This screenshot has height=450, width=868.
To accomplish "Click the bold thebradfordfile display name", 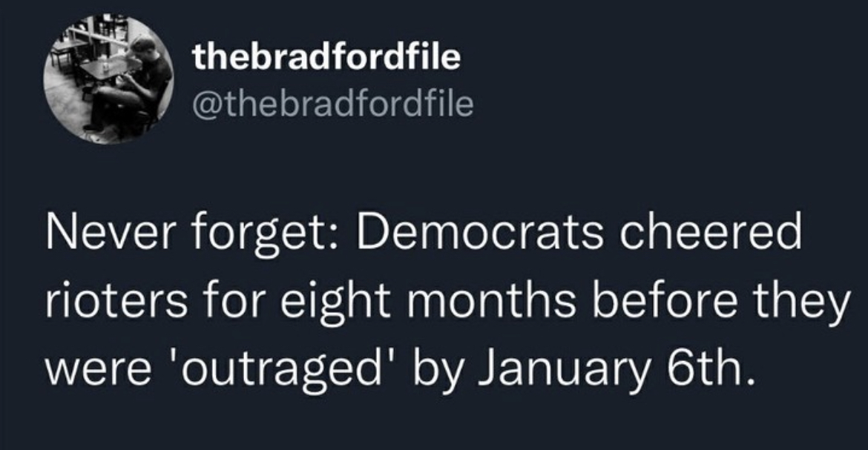I will (326, 57).
